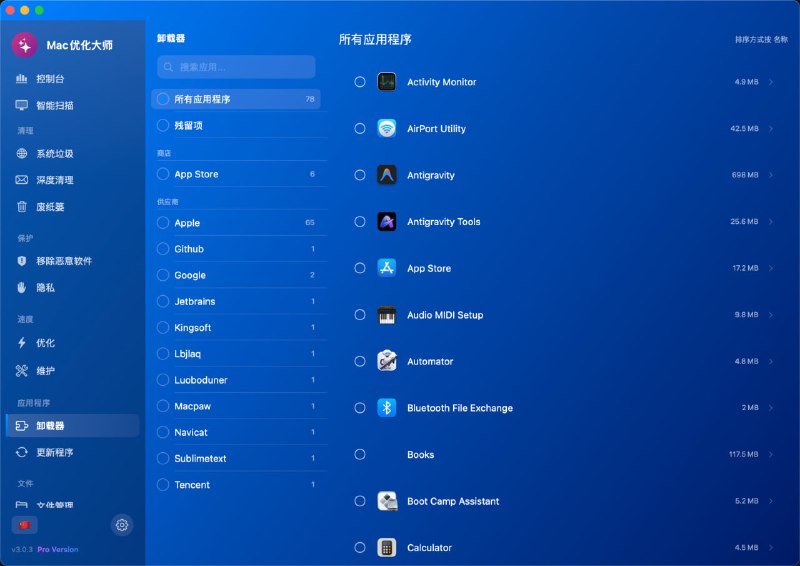Click the Bluetooth File Exchange icon
Image resolution: width=800 pixels, height=566 pixels.
coord(387,408)
